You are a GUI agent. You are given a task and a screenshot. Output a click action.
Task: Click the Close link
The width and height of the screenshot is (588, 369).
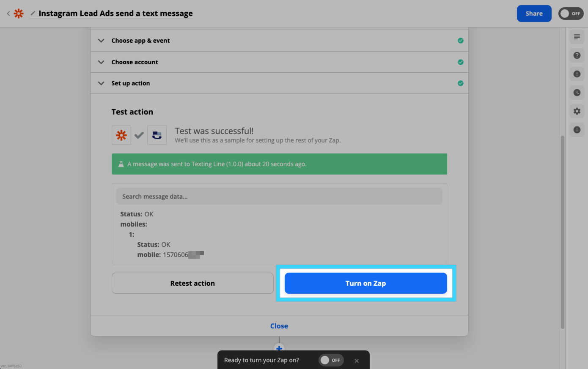pos(279,326)
